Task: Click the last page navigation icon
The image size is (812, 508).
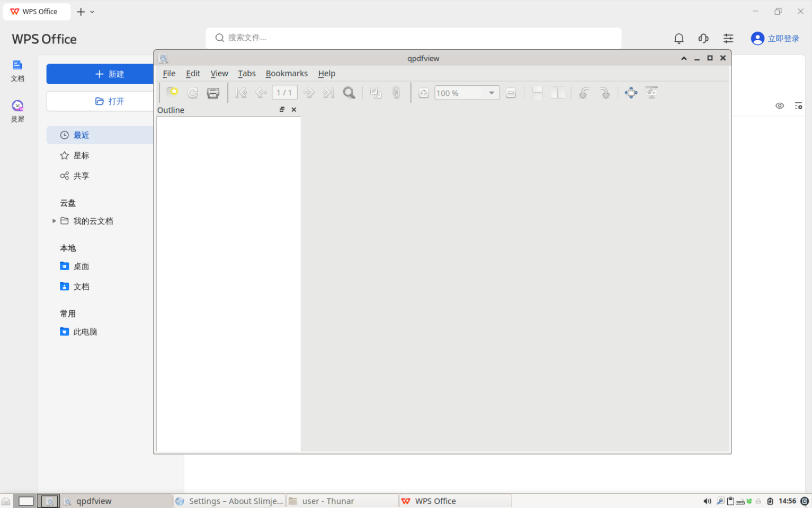Action: tap(328, 93)
